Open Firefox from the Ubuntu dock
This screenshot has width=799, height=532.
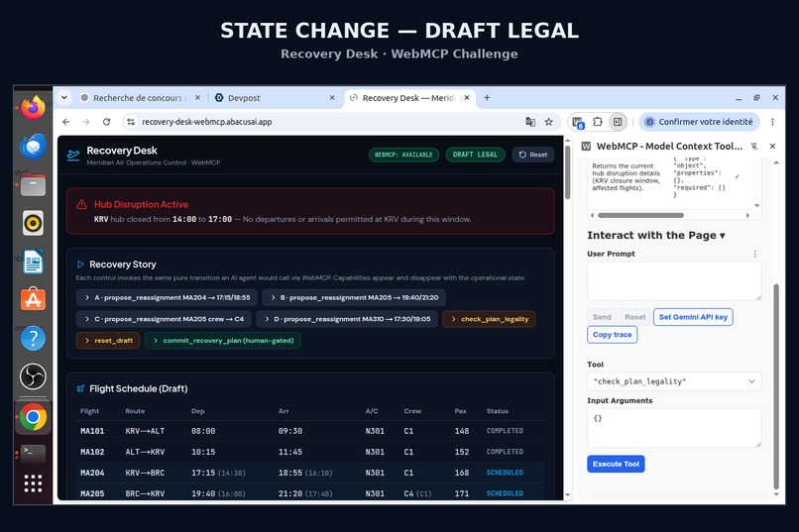coord(33,107)
